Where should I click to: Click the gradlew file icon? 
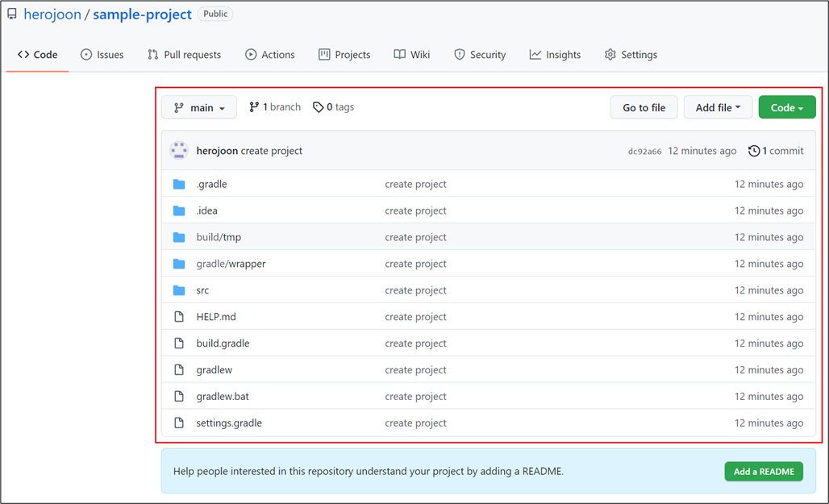click(x=179, y=369)
